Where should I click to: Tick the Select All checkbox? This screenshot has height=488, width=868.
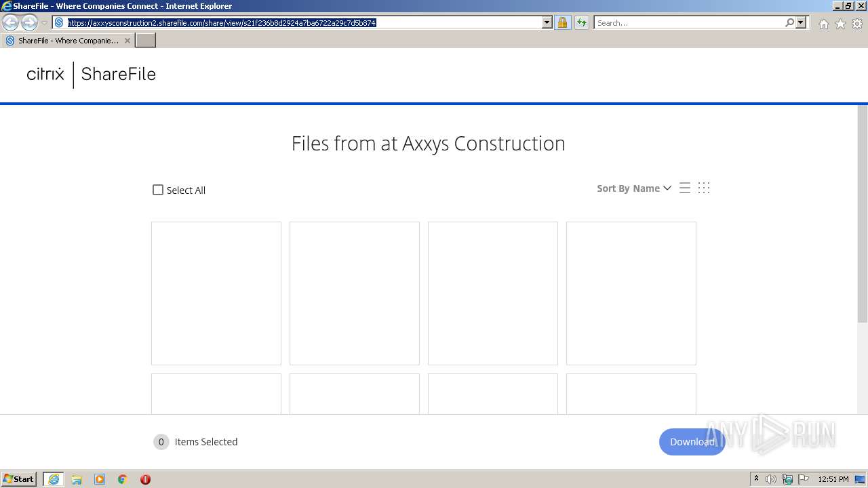pos(158,190)
